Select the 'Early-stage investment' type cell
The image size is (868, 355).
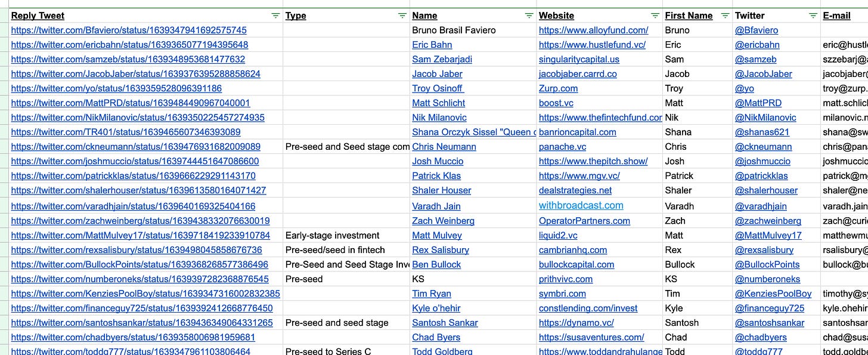pos(346,236)
